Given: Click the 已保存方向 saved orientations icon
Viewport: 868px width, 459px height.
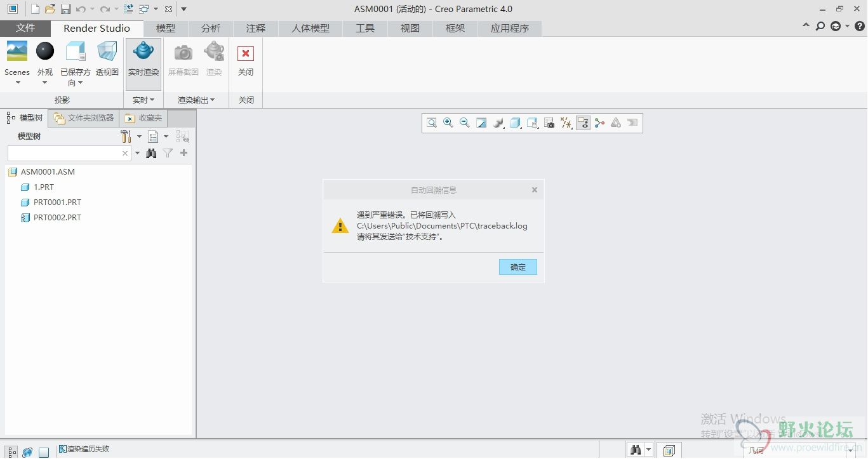Looking at the screenshot, I should (x=76, y=51).
